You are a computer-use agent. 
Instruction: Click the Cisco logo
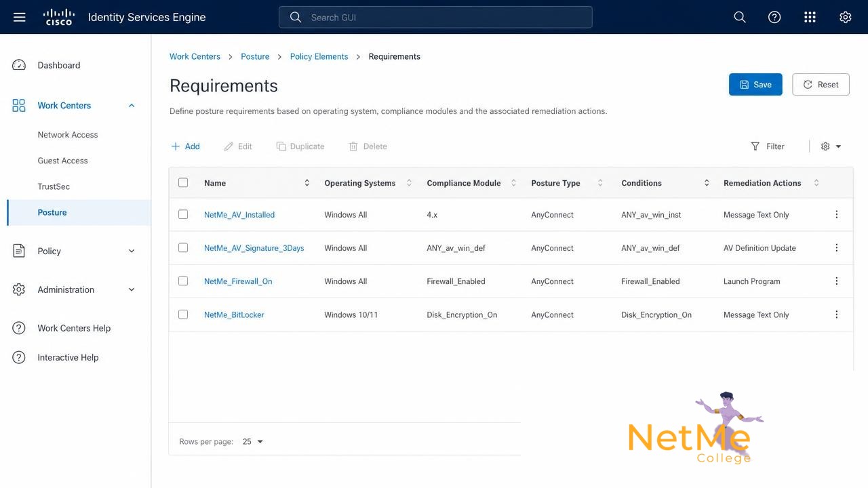click(59, 17)
